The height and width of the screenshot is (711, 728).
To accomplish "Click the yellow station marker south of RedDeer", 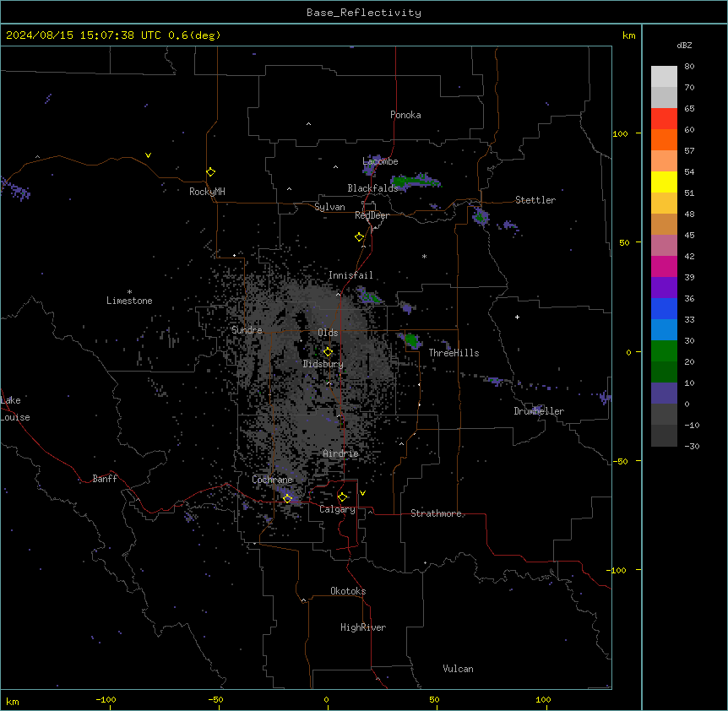I will [x=359, y=237].
